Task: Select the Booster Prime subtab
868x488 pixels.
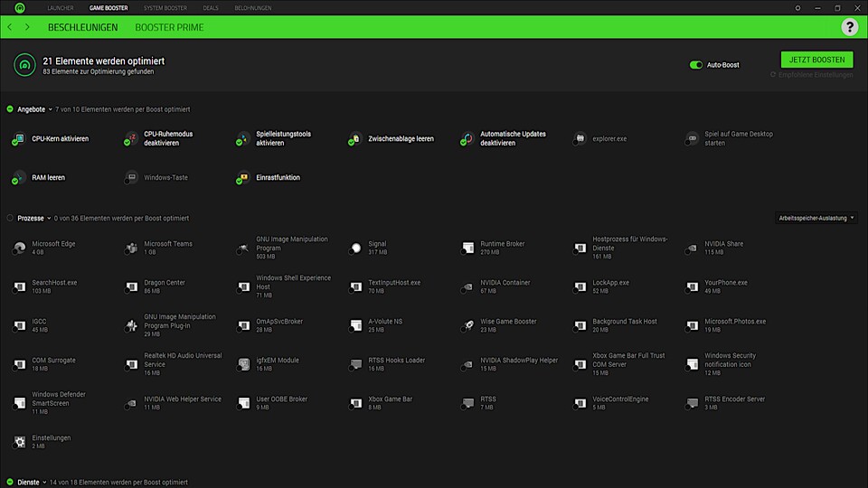Action: tap(169, 27)
